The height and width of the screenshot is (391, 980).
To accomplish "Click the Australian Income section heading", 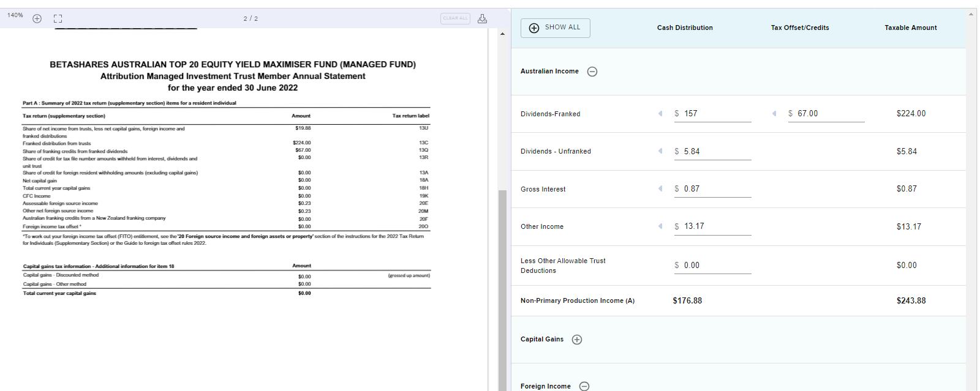I will [x=549, y=72].
